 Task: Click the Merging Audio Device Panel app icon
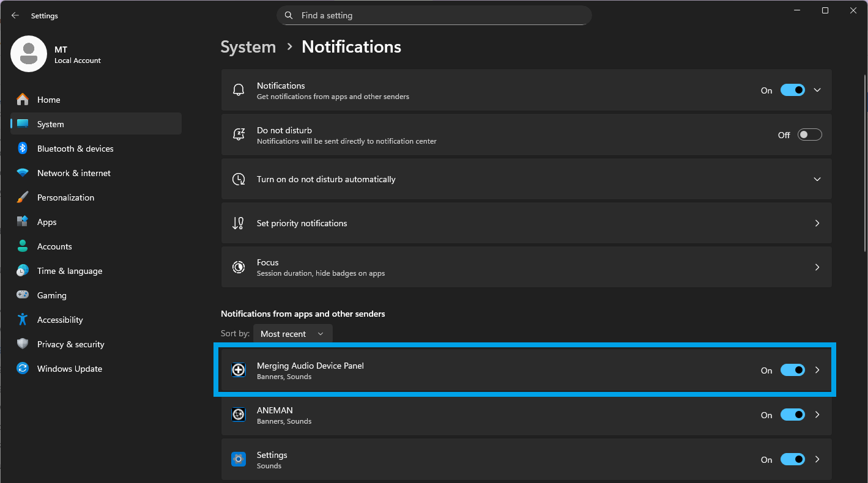pyautogui.click(x=239, y=370)
